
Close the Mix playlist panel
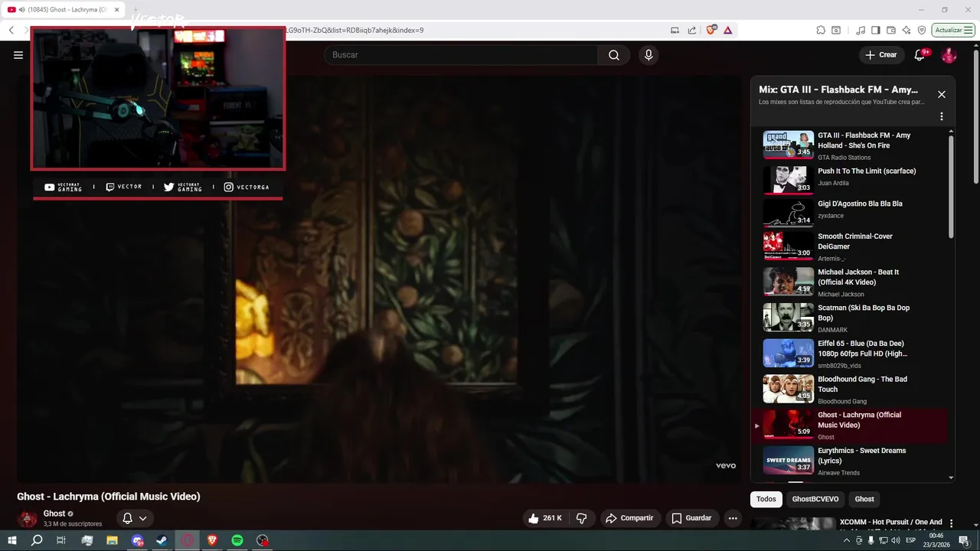pos(942,94)
